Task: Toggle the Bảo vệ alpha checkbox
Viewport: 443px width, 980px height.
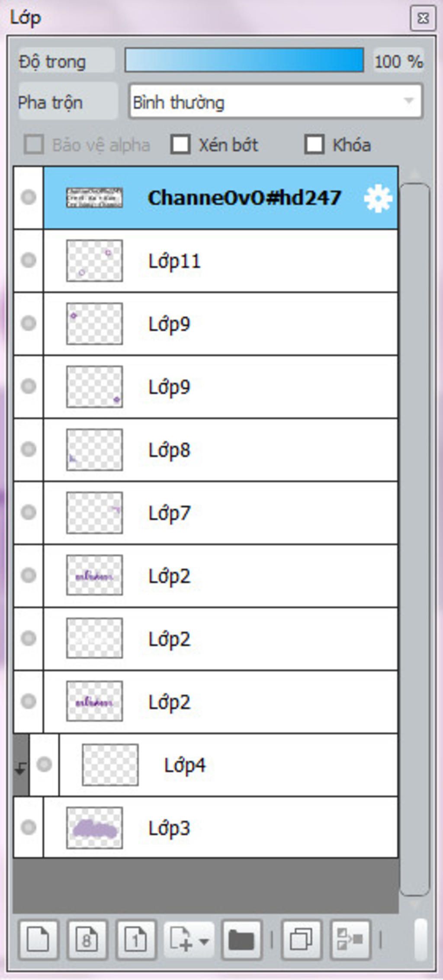Action: pyautogui.click(x=34, y=144)
